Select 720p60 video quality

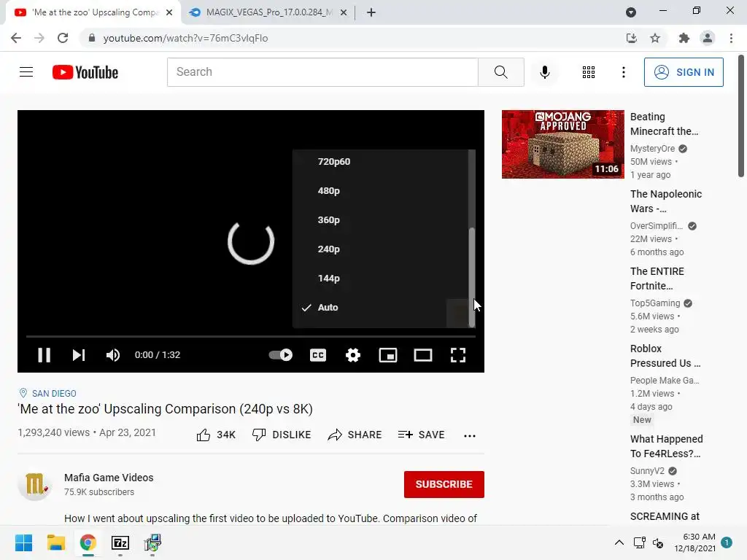point(381,161)
